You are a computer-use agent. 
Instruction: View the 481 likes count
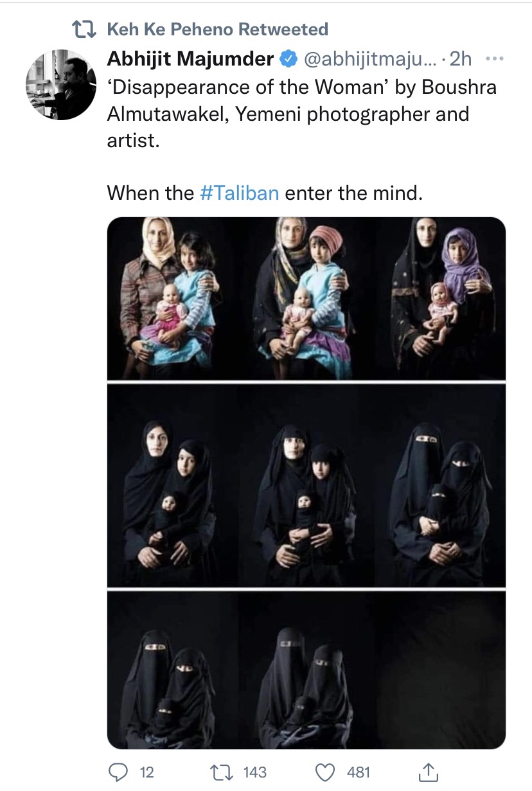360,772
